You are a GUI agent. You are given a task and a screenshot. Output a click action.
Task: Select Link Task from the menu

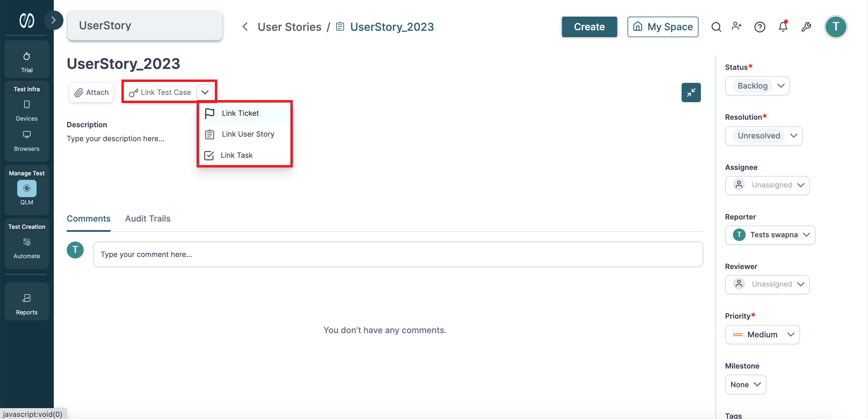pos(244,155)
